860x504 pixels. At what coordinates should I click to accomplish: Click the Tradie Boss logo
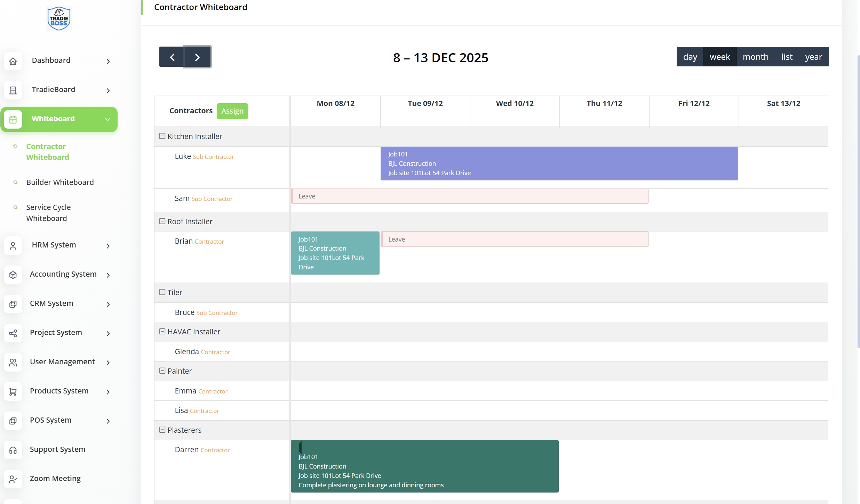(x=59, y=19)
